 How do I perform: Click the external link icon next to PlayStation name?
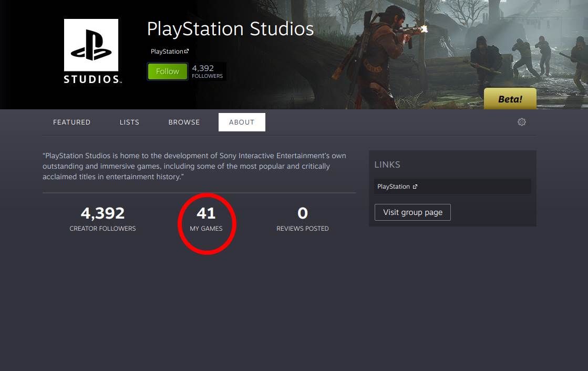point(185,50)
